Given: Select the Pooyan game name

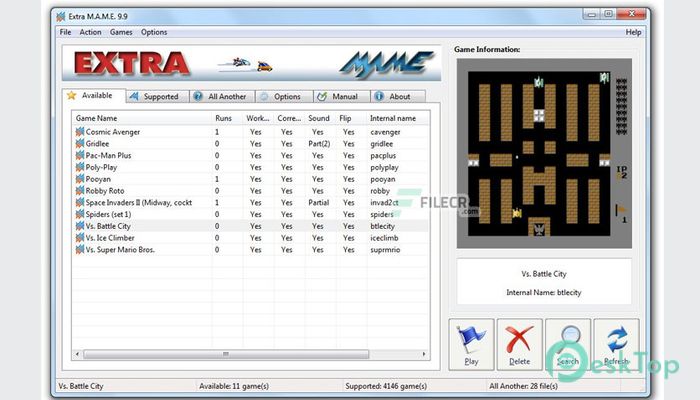Looking at the screenshot, I should click(98, 179).
